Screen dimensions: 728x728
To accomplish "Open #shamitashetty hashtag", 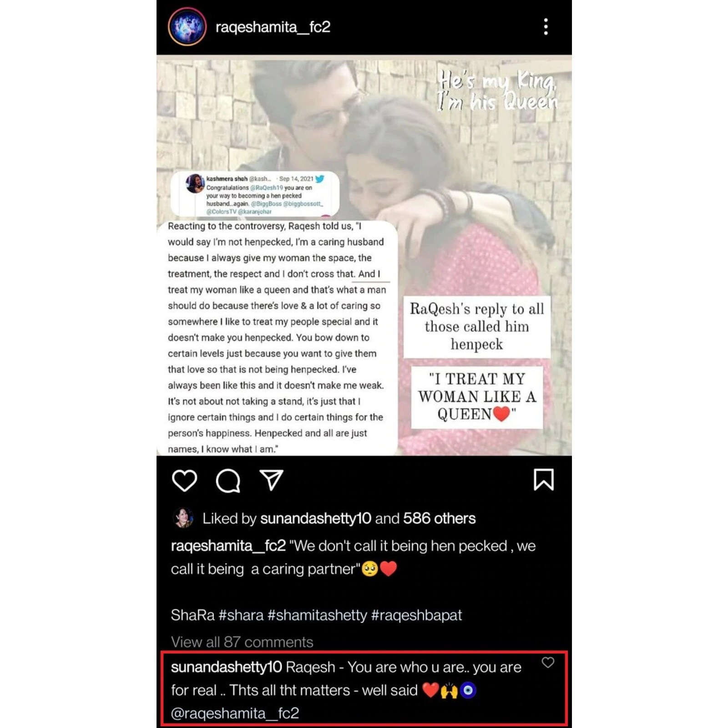I will (x=317, y=615).
